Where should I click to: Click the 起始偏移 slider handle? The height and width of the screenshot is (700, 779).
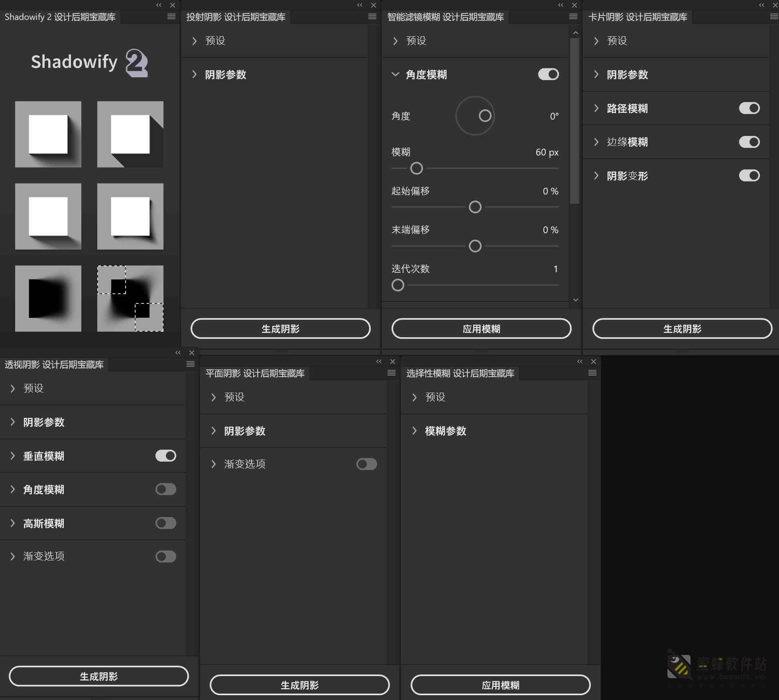click(475, 207)
